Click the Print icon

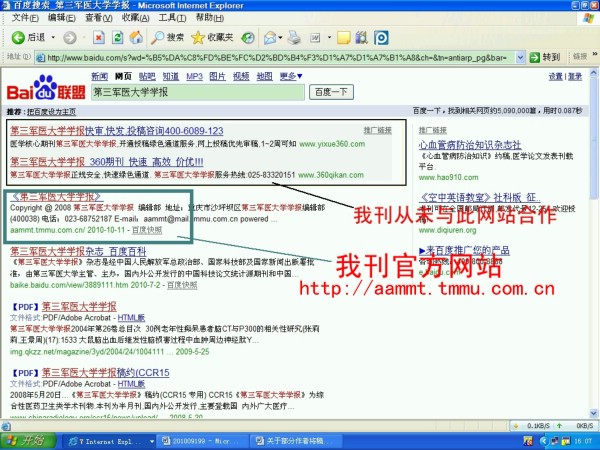(294, 38)
